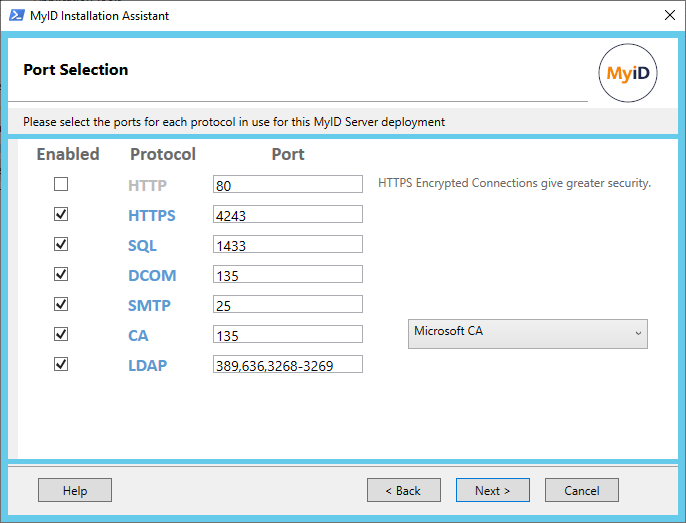This screenshot has height=523, width=686.
Task: Click the HTTP port field showing 80
Action: [287, 184]
